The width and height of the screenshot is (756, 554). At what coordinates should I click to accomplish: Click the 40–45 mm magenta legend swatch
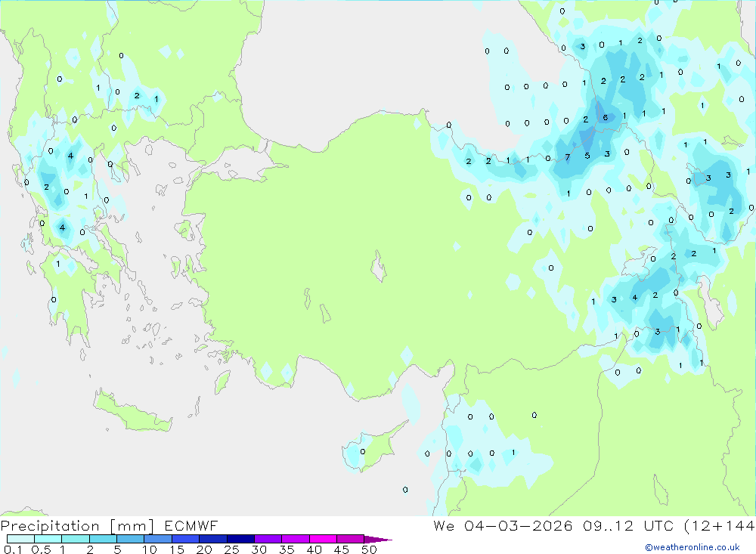pos(323,539)
